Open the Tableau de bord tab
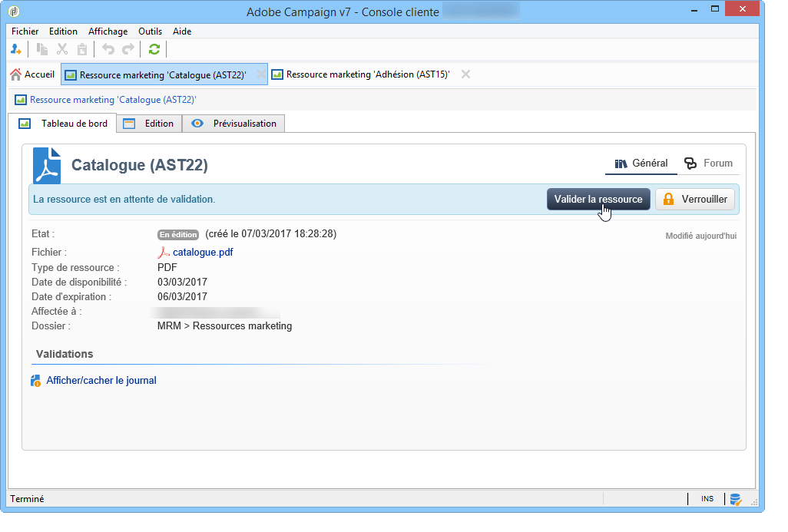788x532 pixels. click(63, 124)
